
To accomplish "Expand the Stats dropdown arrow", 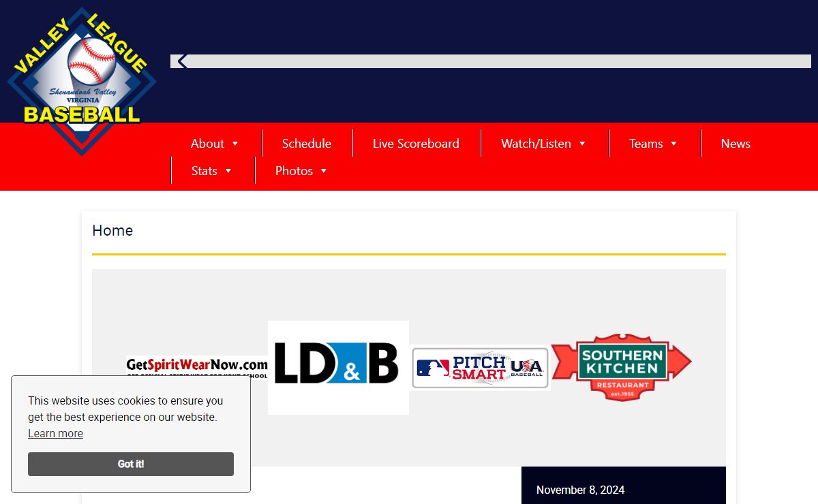I will pyautogui.click(x=228, y=171).
